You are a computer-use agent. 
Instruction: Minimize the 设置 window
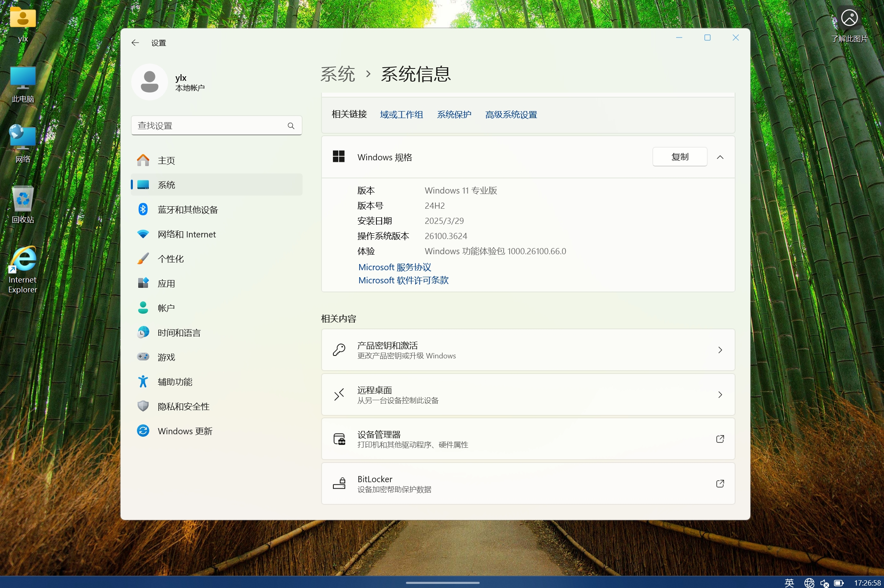679,38
